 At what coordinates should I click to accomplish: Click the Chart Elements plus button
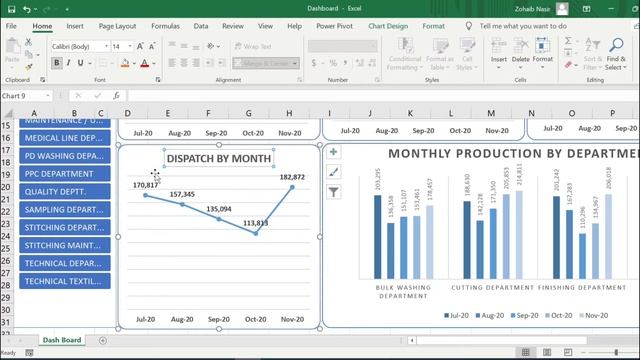(x=333, y=152)
